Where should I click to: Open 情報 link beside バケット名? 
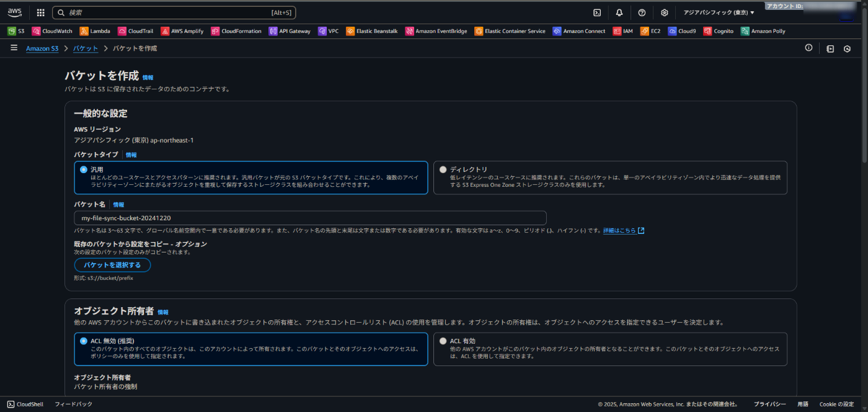pyautogui.click(x=118, y=204)
